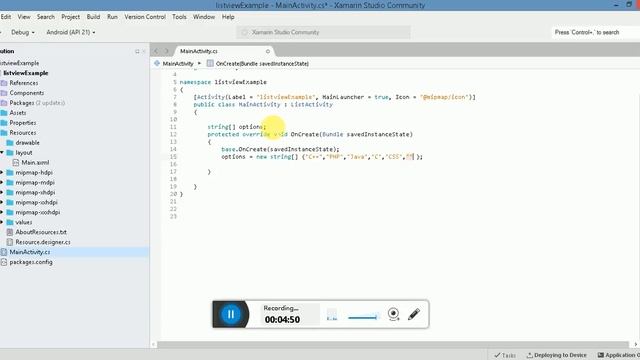
Task: Open the Components folder
Action: (27, 93)
